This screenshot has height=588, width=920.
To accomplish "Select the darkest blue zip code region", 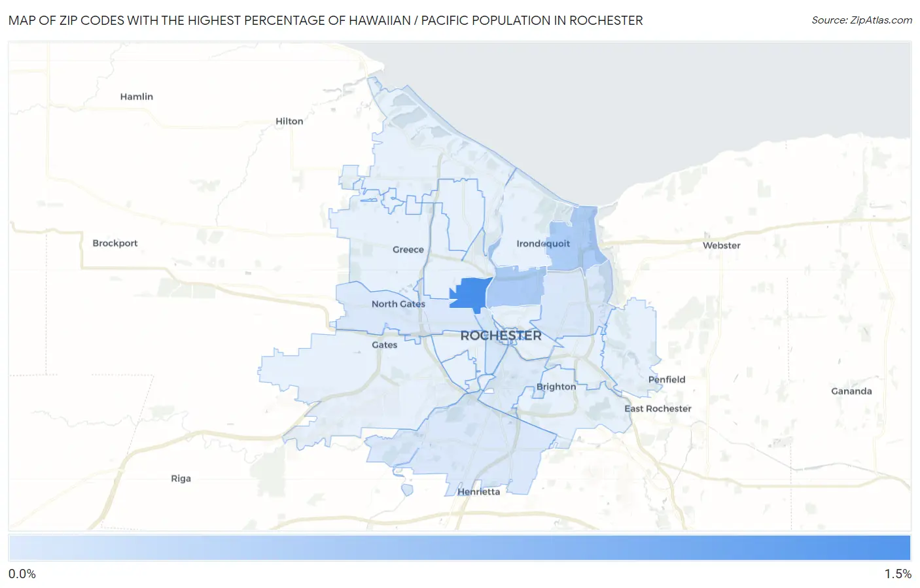I will click(470, 294).
